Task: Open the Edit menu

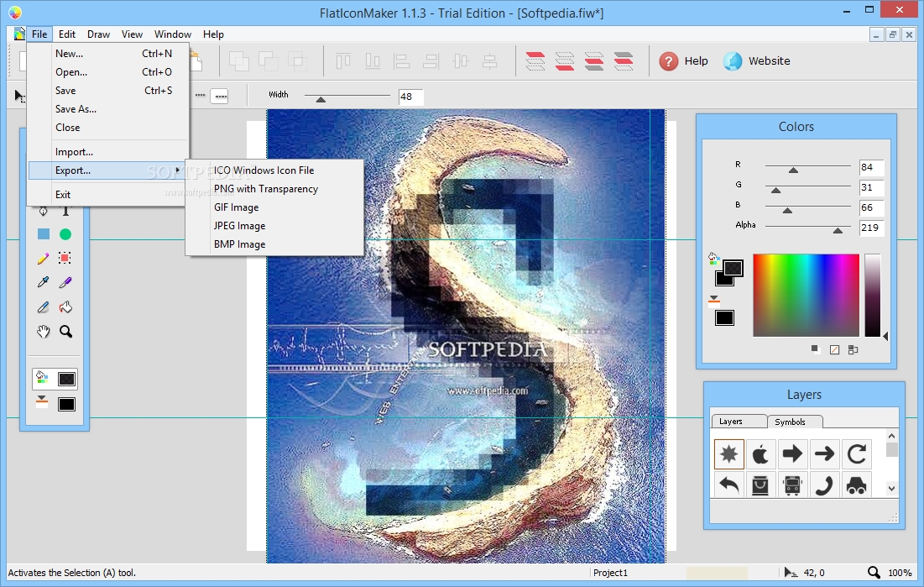Action: pos(66,34)
